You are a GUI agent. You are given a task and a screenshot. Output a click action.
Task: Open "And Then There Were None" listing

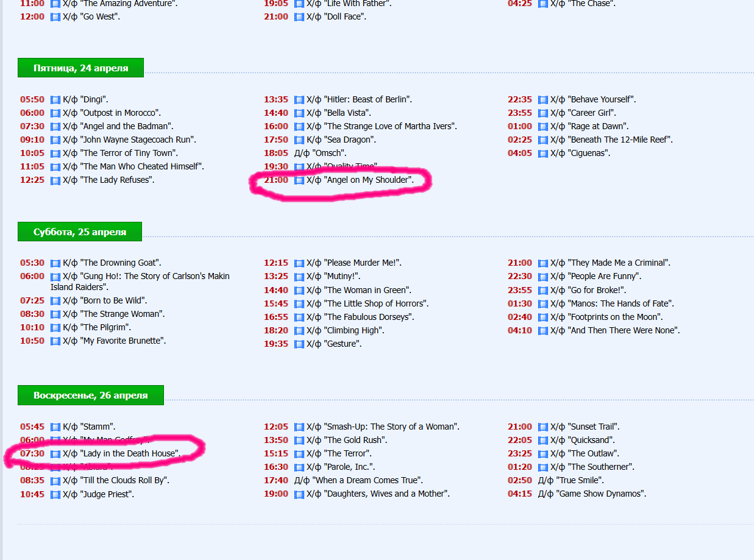point(624,330)
